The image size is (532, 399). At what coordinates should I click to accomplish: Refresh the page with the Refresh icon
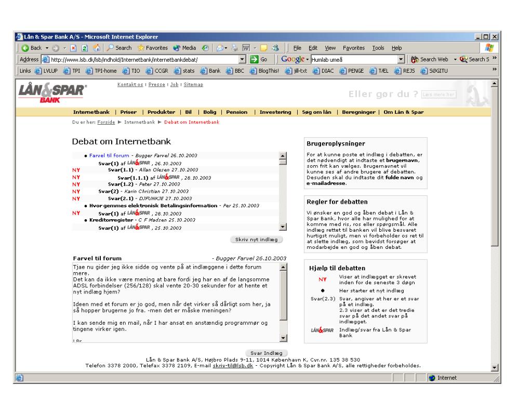[x=85, y=48]
